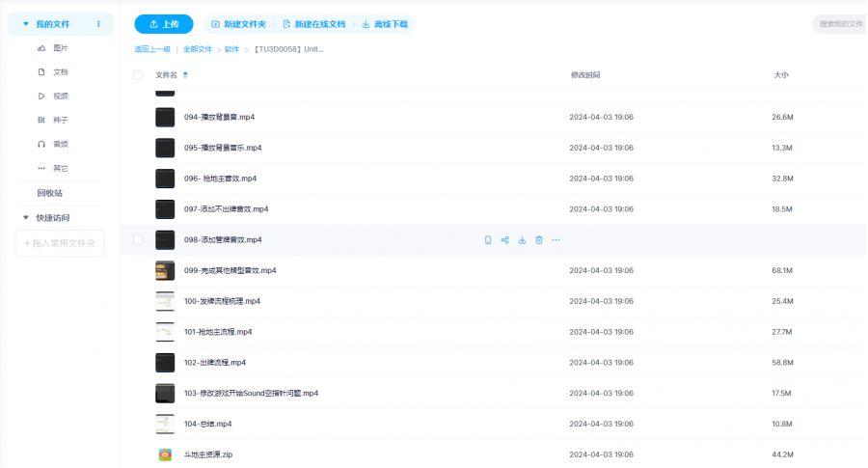The height and width of the screenshot is (468, 868).
Task: Go back via 返回上一级 link
Action: (152, 49)
